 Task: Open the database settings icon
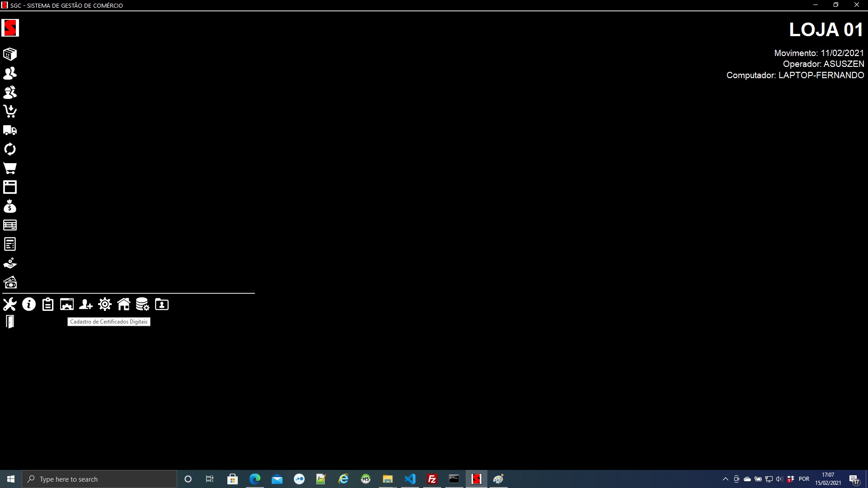[x=143, y=305]
